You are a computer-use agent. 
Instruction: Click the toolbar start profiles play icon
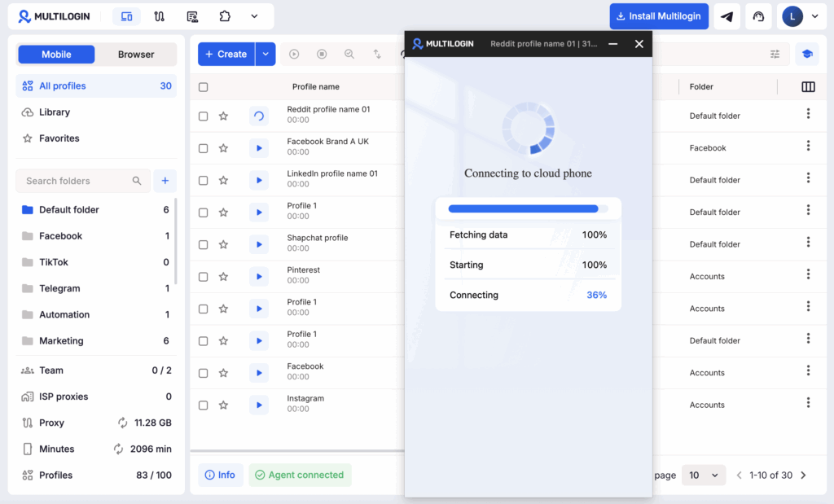[x=294, y=55]
